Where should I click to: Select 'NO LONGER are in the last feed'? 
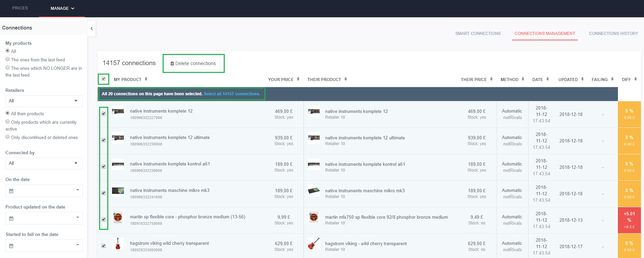coord(7,67)
